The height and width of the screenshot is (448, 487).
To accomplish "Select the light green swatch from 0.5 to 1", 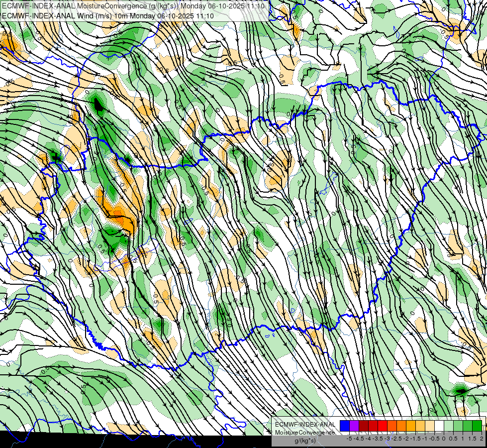I will pyautogui.click(x=458, y=426).
